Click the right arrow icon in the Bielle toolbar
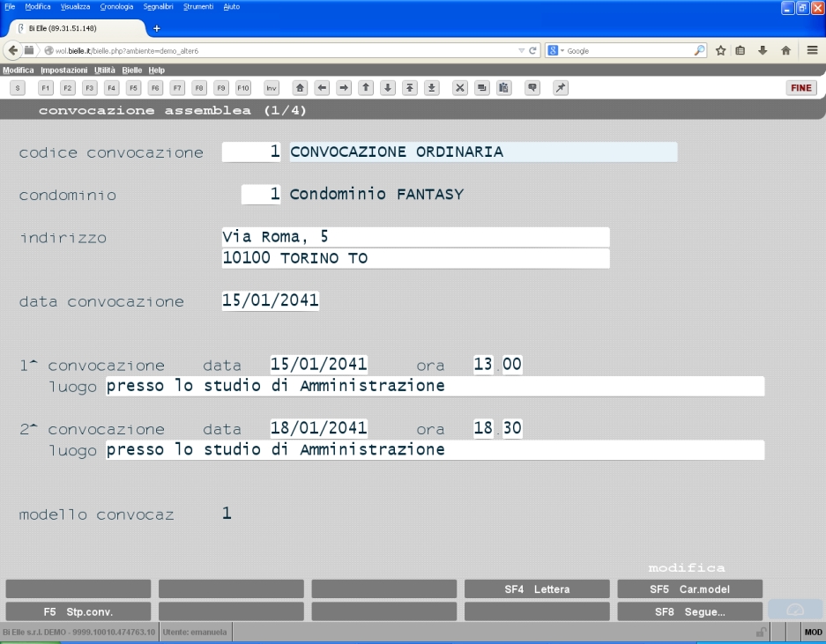This screenshot has width=826, height=644. tap(344, 88)
